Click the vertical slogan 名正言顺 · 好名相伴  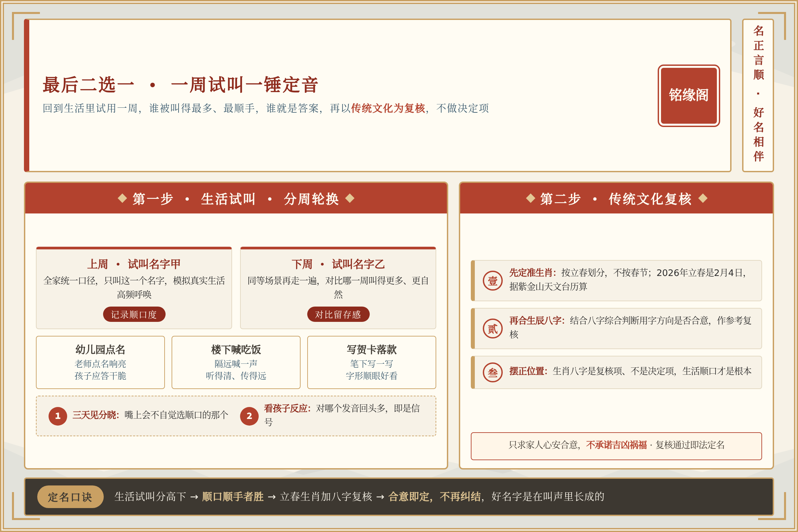tap(758, 94)
